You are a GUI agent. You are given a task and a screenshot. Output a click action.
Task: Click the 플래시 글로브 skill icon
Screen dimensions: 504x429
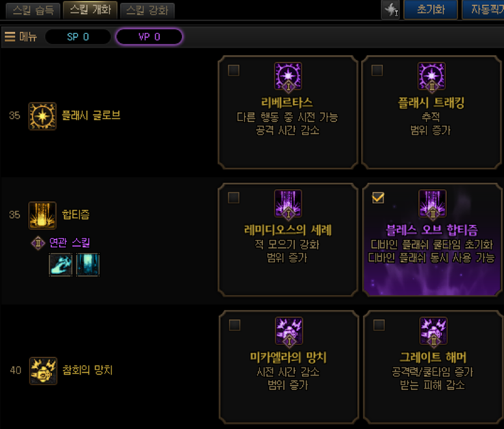point(42,116)
